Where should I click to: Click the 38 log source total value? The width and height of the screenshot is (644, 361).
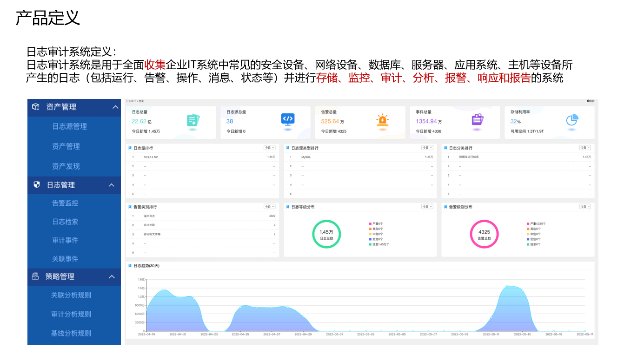tap(230, 121)
